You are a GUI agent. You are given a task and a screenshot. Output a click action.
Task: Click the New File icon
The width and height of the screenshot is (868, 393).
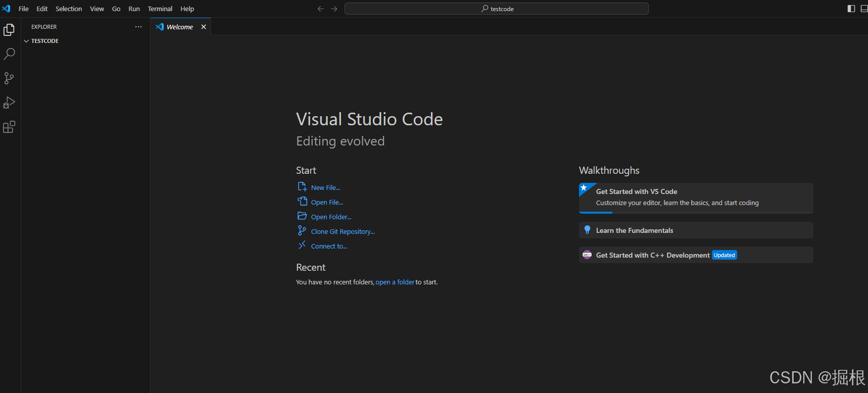pos(302,187)
